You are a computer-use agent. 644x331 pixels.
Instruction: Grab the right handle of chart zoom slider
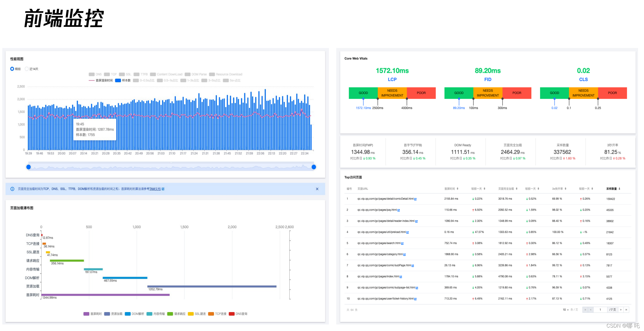click(314, 167)
